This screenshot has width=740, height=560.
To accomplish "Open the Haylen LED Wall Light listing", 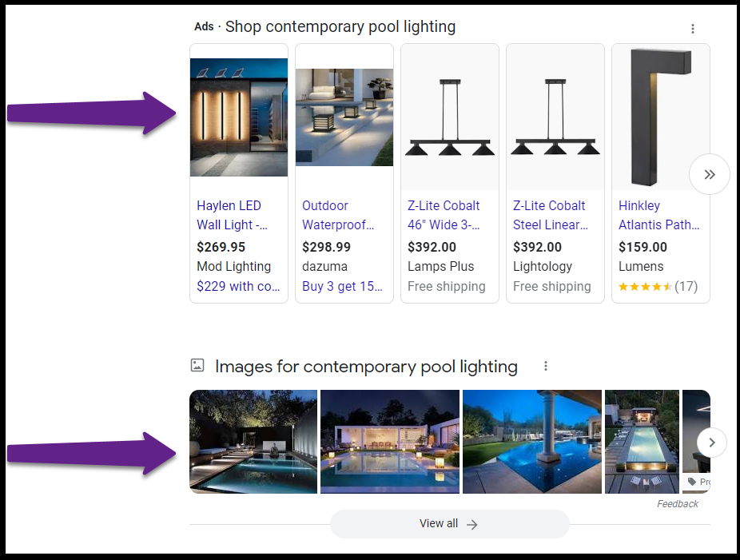I will [x=233, y=215].
